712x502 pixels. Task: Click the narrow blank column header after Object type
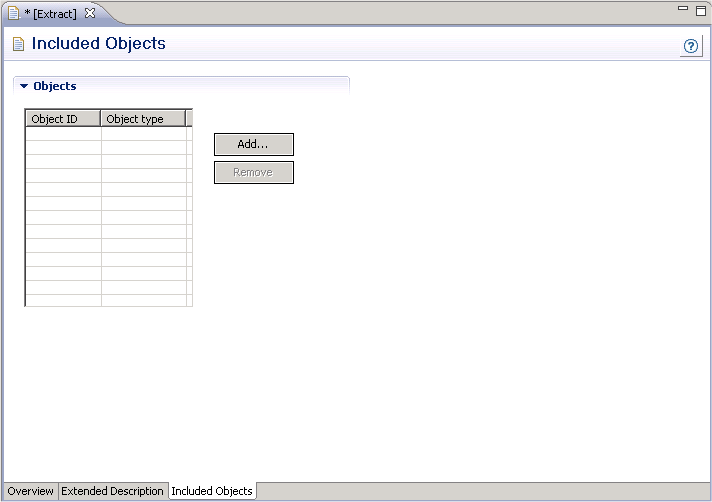[x=189, y=119]
